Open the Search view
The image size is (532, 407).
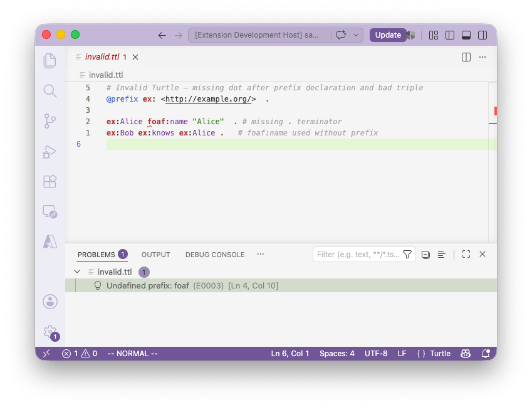coord(50,91)
